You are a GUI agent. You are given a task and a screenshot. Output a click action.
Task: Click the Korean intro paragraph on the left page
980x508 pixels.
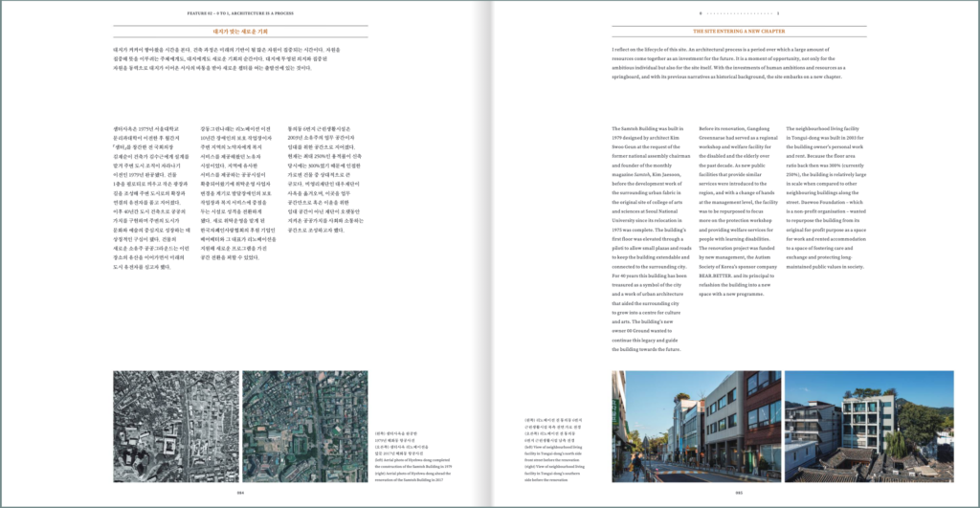(227, 58)
